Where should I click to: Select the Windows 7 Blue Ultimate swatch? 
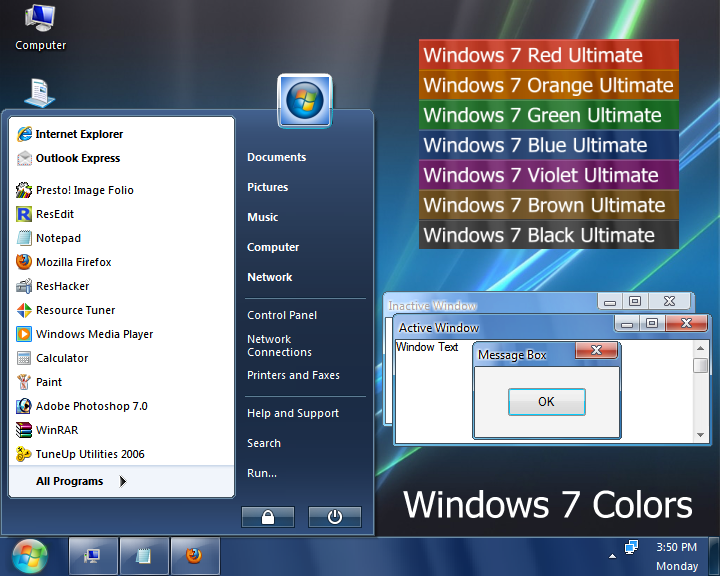pyautogui.click(x=549, y=145)
